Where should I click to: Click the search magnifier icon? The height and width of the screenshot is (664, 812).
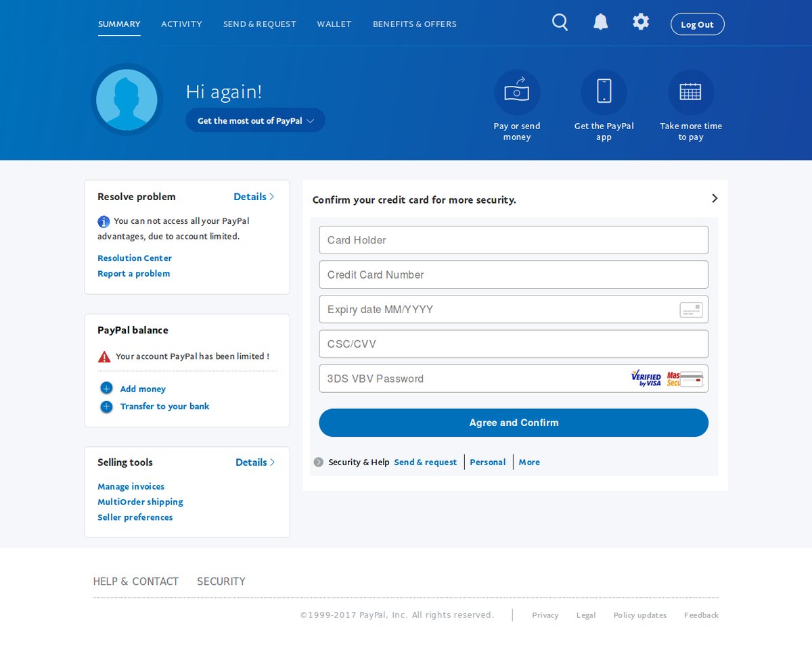[560, 23]
